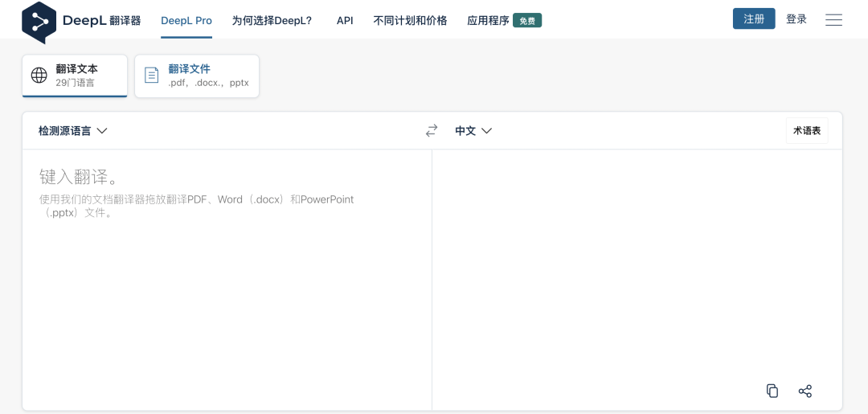
Task: Expand the 检测源语言 source language dropdown
Action: 72,131
